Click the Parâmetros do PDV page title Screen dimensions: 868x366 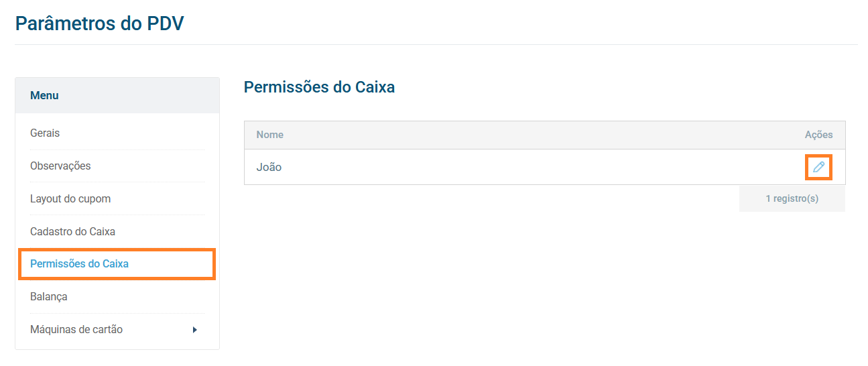(99, 23)
